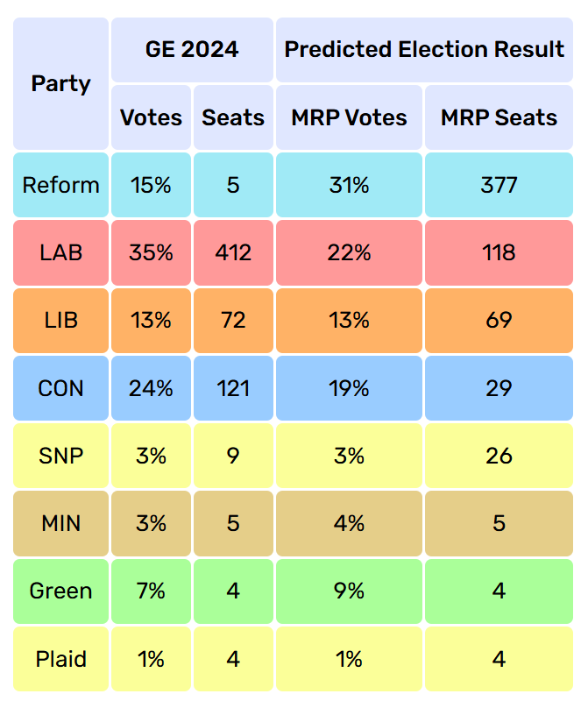Viewport: 588px width, 701px height.
Task: Select the LIB party label cell
Action: [x=61, y=320]
